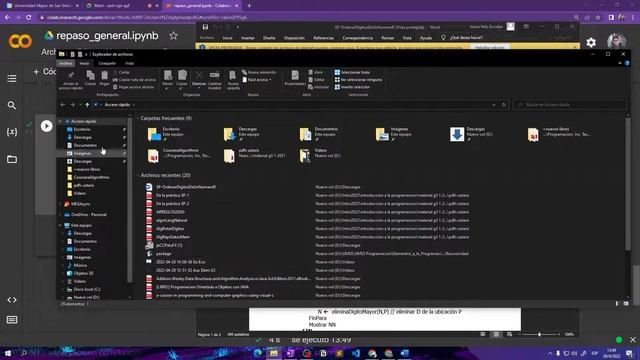Select recent file 'package'
Image resolution: width=640 pixels, height=360 pixels.
[163, 253]
